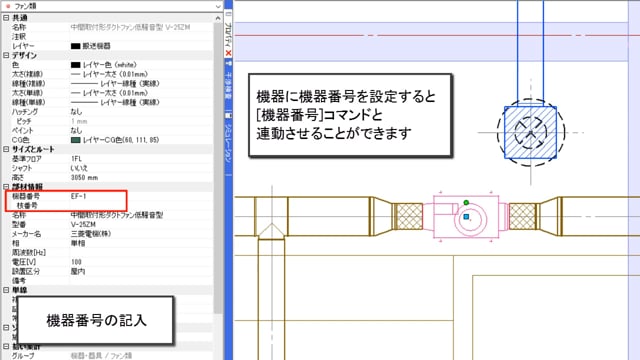This screenshot has width=640, height=360.
Task: Select the left hatched flexible duct joint
Action: pyautogui.click(x=409, y=216)
